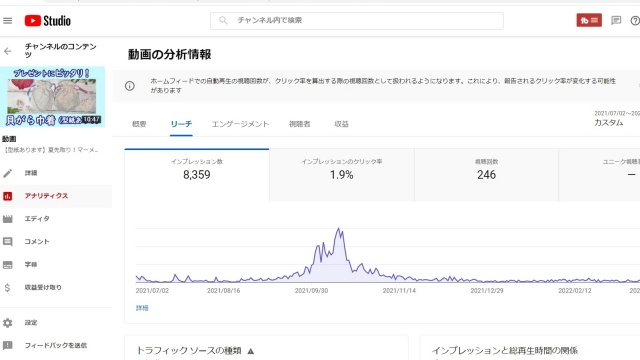Open エディタ in the sidebar
The image size is (640, 360).
click(37, 219)
